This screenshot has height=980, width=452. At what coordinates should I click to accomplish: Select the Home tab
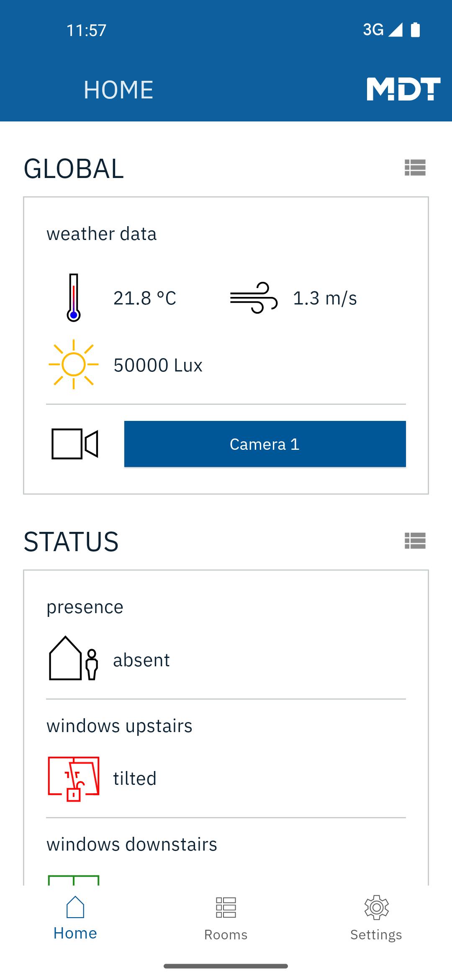coord(75,918)
